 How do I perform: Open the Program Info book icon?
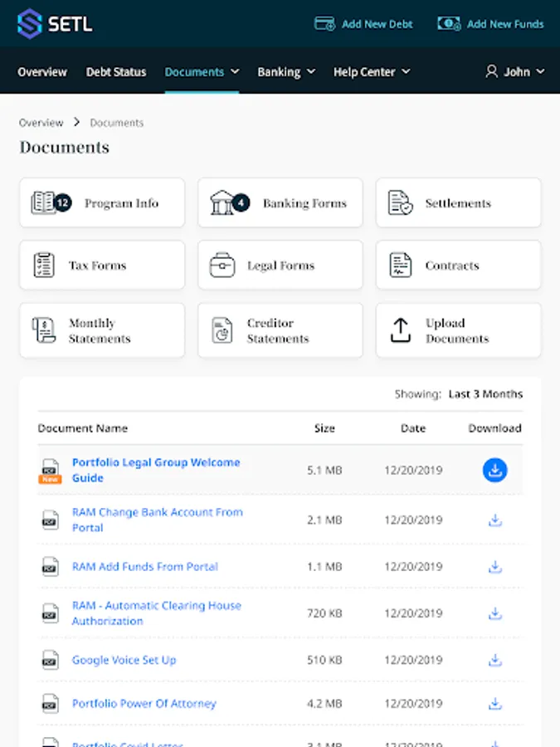(43, 203)
